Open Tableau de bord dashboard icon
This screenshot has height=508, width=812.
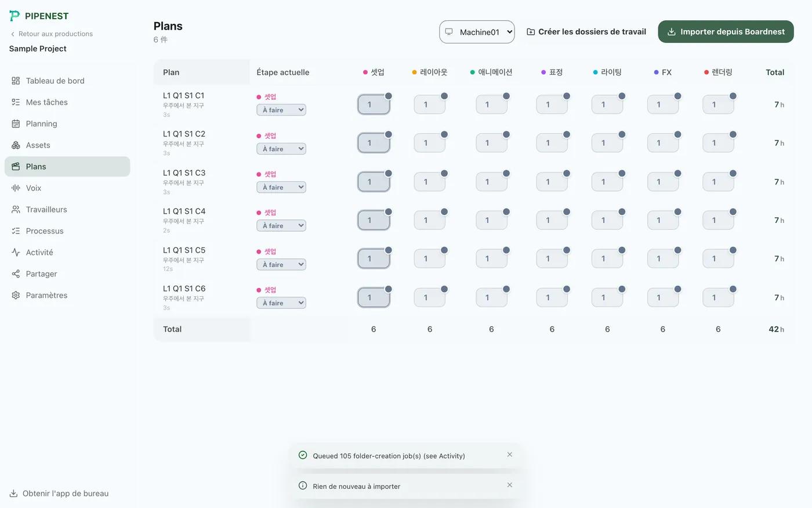click(x=16, y=81)
